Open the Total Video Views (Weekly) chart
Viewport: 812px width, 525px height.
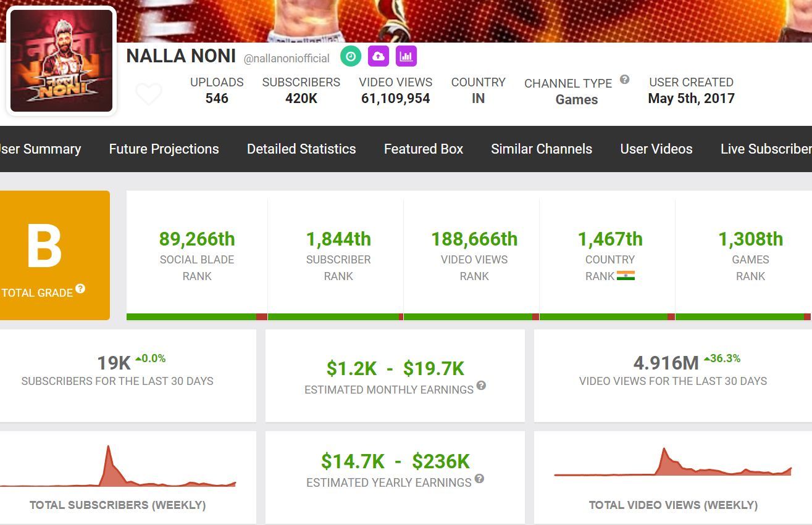pyautogui.click(x=673, y=462)
